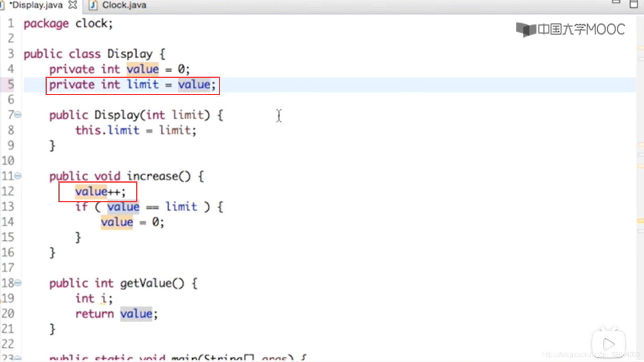
Task: Collapse the increase() method fold marker at line 11
Action: [x=18, y=176]
